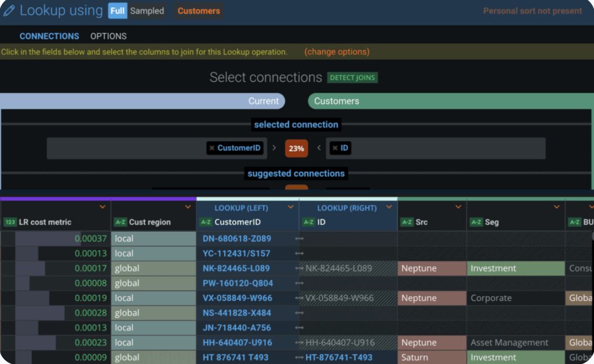
Task: Click the pencil edit icon beside Lookup using
Action: [9, 11]
